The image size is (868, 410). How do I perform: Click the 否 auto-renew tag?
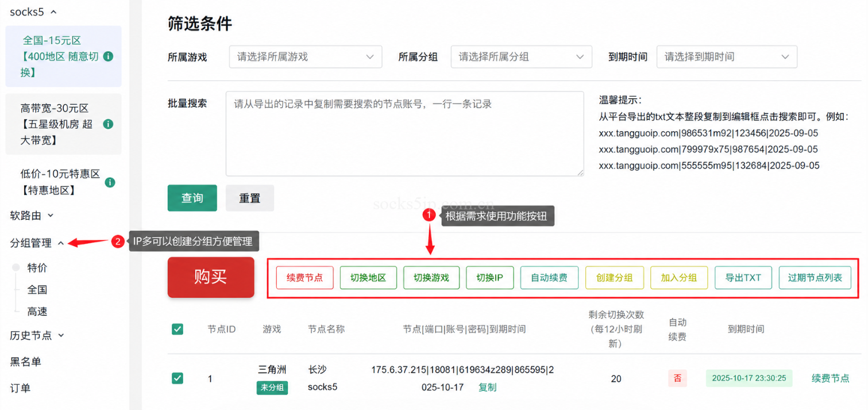coord(677,378)
